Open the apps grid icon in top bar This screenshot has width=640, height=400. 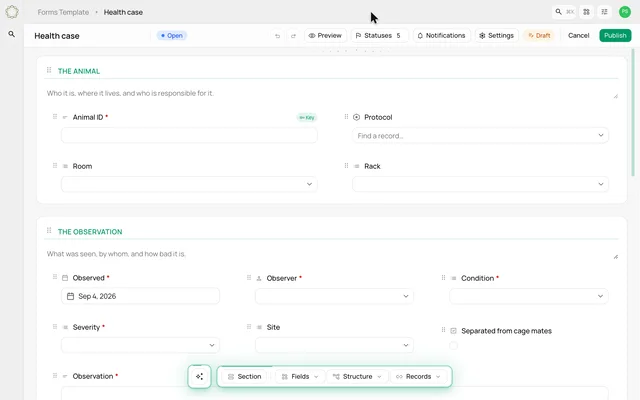(586, 12)
